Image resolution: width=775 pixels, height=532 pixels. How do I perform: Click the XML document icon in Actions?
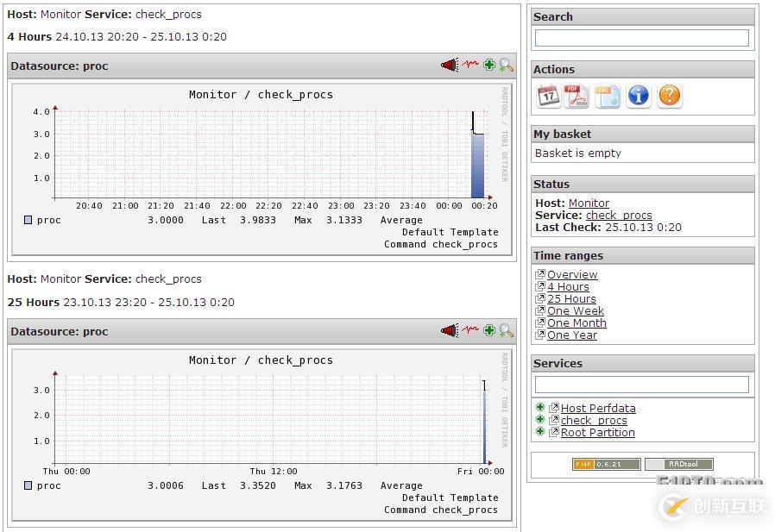(x=607, y=96)
